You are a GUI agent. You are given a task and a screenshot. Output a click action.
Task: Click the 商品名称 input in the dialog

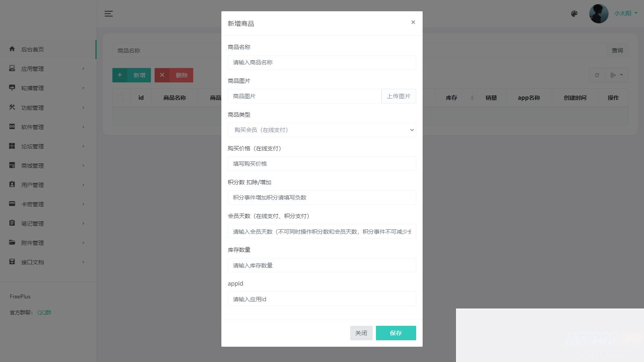click(322, 62)
